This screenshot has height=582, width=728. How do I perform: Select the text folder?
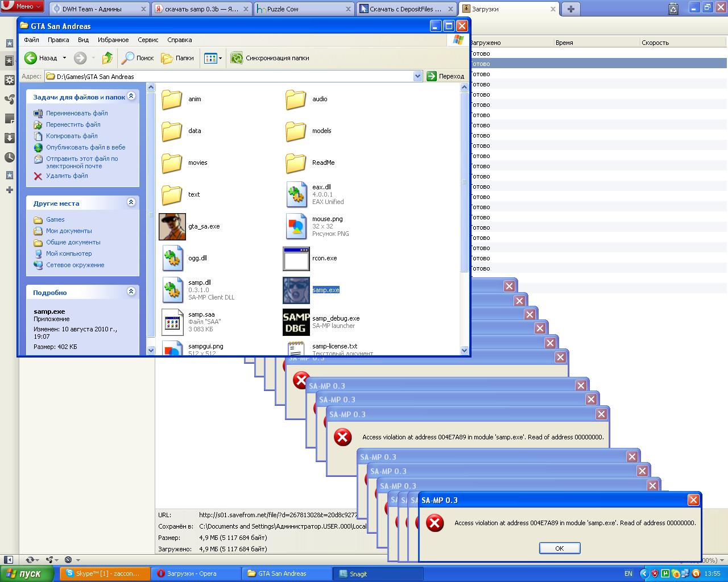point(172,194)
